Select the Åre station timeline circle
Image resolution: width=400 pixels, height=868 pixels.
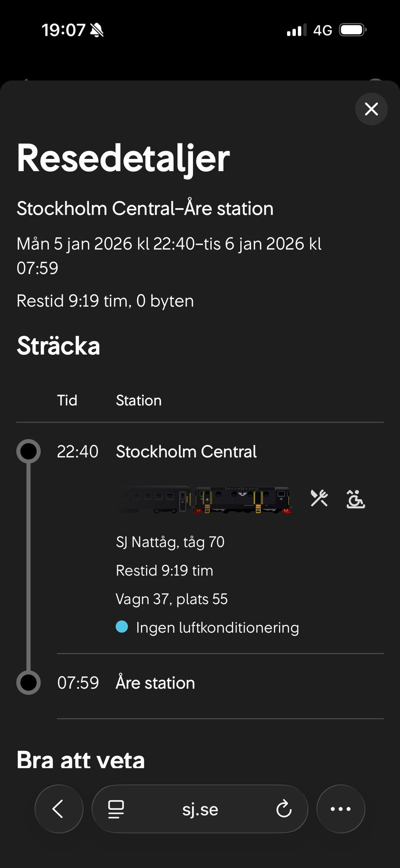tap(28, 682)
